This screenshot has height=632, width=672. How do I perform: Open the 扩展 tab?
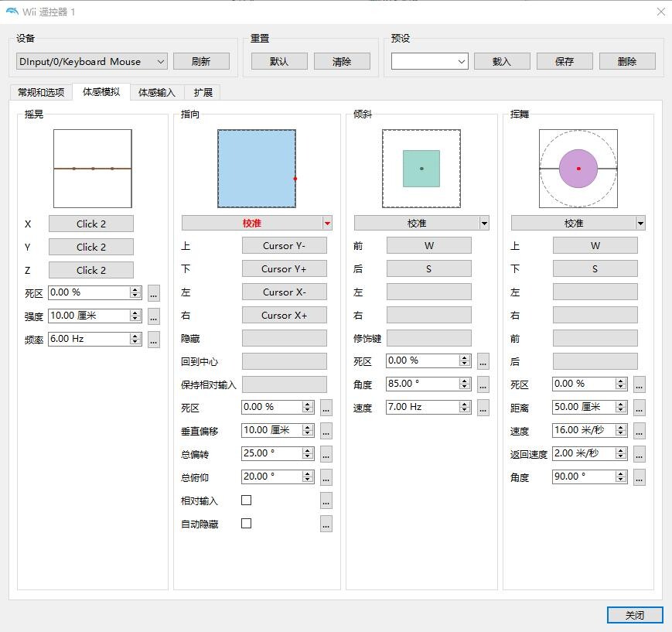point(203,92)
